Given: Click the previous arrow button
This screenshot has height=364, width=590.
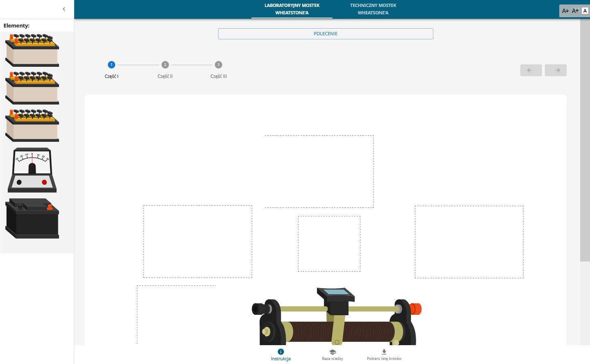Looking at the screenshot, I should [531, 71].
